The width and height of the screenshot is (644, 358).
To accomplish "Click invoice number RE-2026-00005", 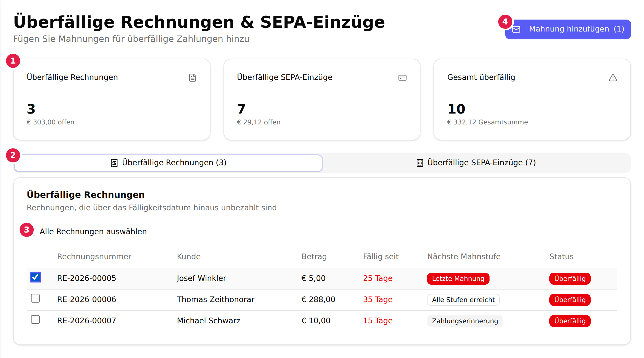I will 86,278.
